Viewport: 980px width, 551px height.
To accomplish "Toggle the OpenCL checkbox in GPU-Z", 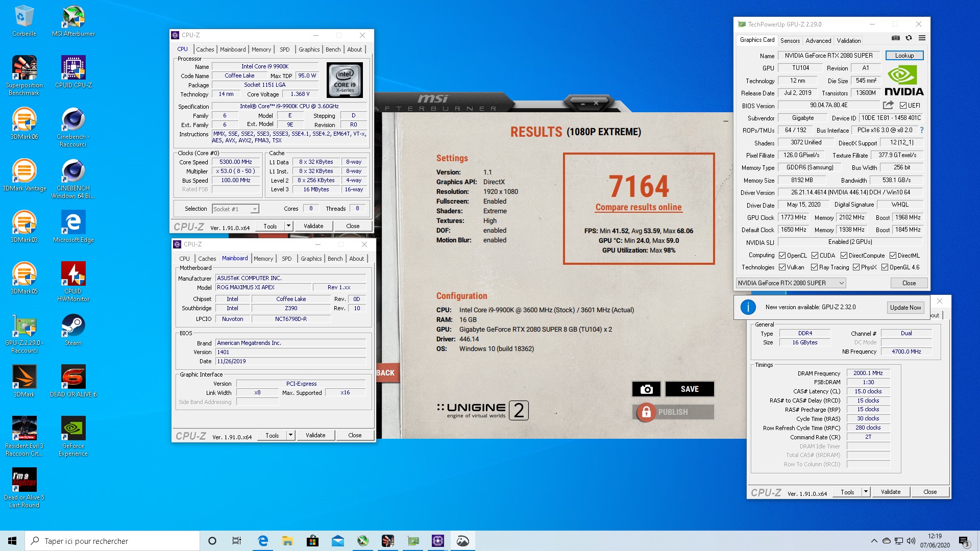I will click(x=782, y=256).
